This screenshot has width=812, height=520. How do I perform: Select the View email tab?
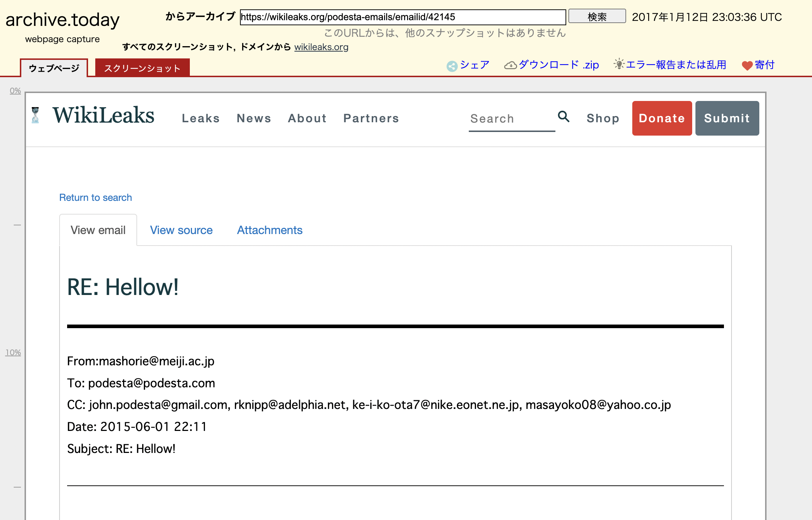[x=98, y=230]
